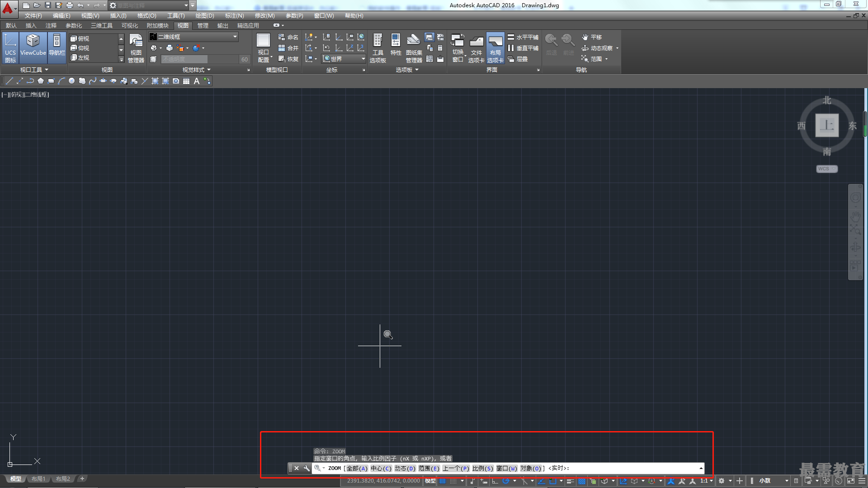Screen dimensions: 868x488
Task: Open the Orbit (动态观察) dropdown arrow
Action: [x=617, y=48]
